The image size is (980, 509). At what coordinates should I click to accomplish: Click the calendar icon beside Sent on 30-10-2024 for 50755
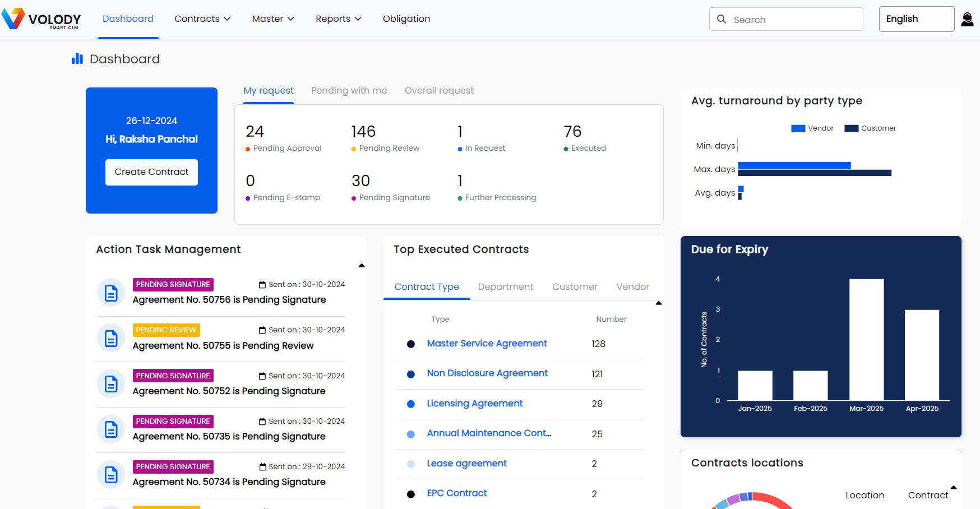point(261,330)
